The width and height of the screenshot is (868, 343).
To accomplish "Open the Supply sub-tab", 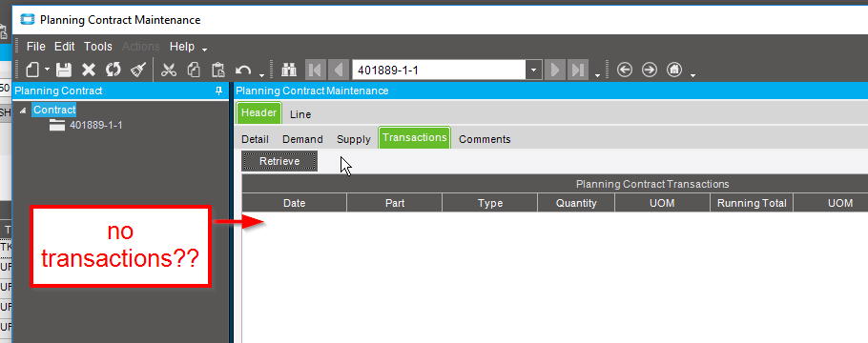I will 354,139.
